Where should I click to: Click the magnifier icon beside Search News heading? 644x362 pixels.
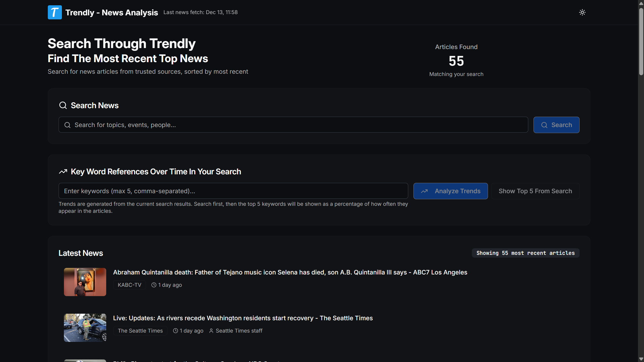click(63, 105)
